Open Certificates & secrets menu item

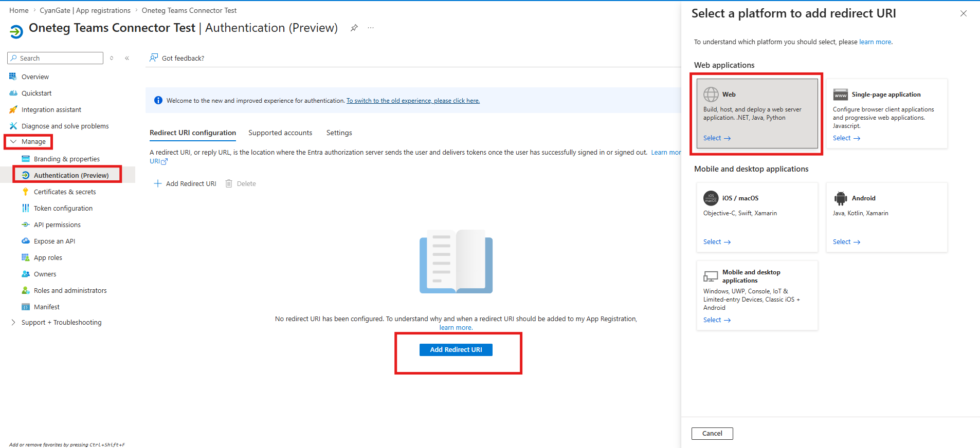pyautogui.click(x=65, y=192)
